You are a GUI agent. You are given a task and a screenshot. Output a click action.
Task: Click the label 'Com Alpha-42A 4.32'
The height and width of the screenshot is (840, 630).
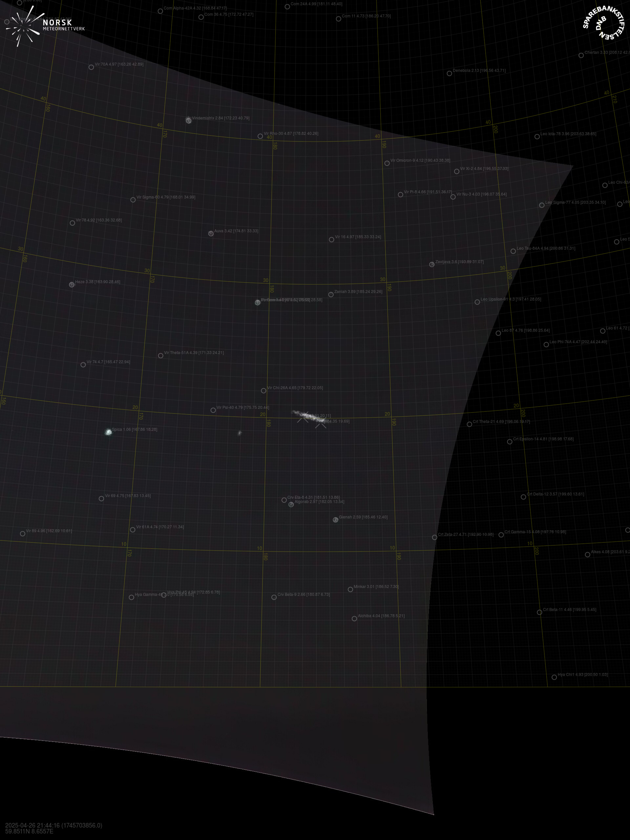click(182, 8)
